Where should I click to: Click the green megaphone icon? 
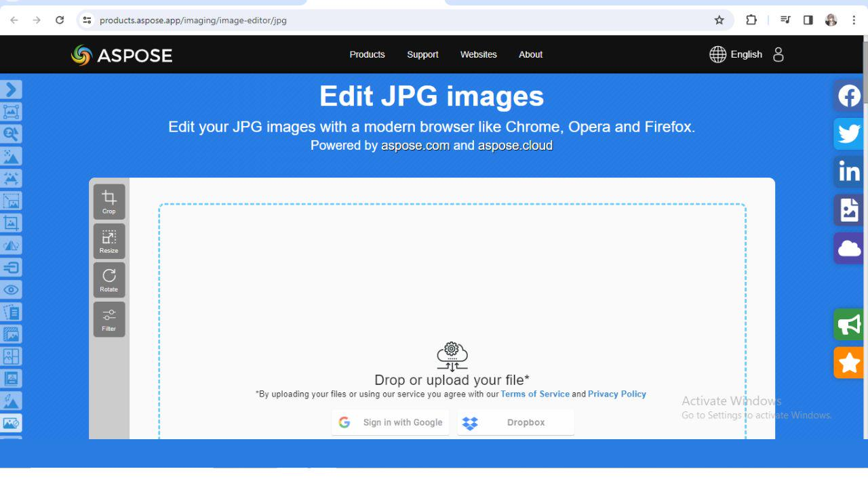point(849,325)
